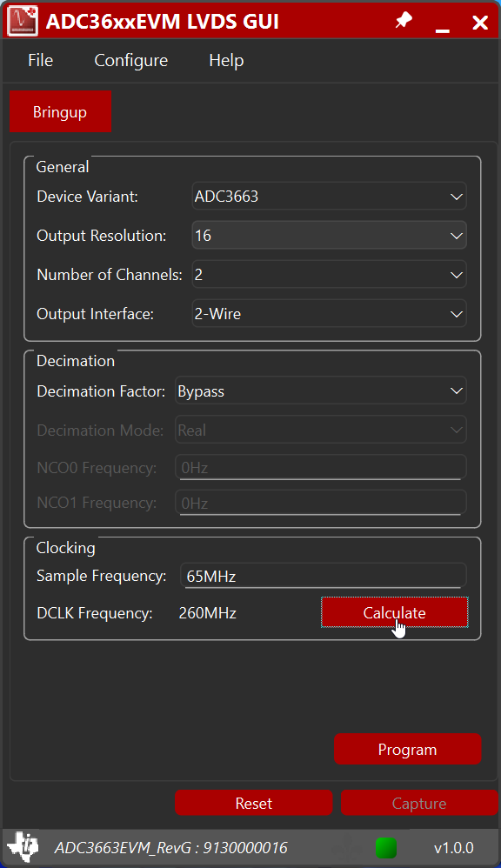Image resolution: width=501 pixels, height=868 pixels.
Task: Click the green connection status indicator
Action: [x=385, y=847]
